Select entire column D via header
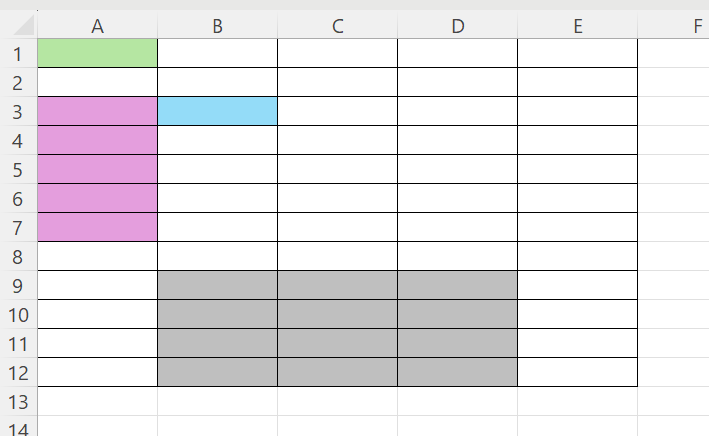Screen dimensions: 709x436 (x=457, y=27)
